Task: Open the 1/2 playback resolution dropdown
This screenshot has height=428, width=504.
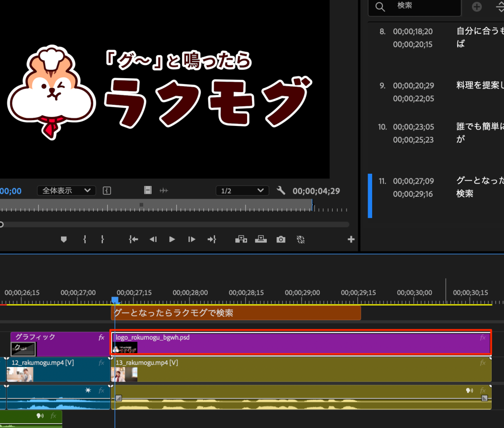Action: (x=242, y=190)
